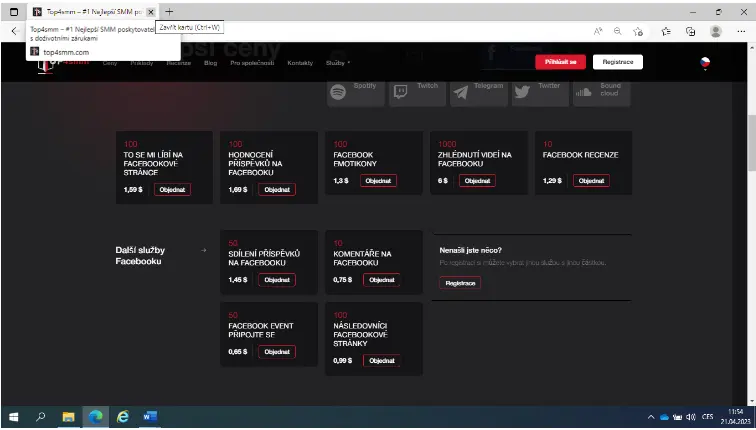The image size is (756, 430).
Task: Click the 6 $ price text
Action: coord(443,181)
